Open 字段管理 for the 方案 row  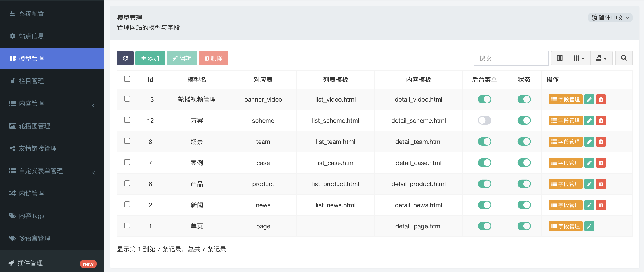pos(565,121)
